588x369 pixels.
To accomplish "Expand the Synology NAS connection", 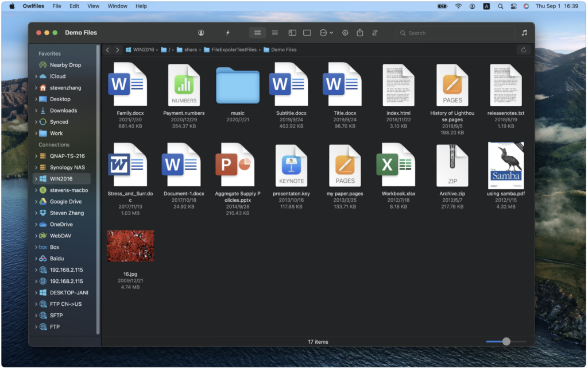I will [36, 167].
